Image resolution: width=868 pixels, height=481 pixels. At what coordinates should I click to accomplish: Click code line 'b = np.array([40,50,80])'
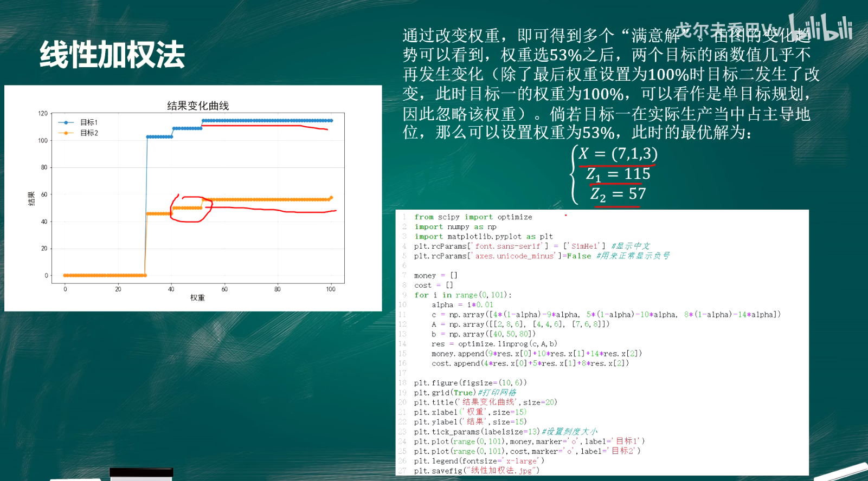484,334
